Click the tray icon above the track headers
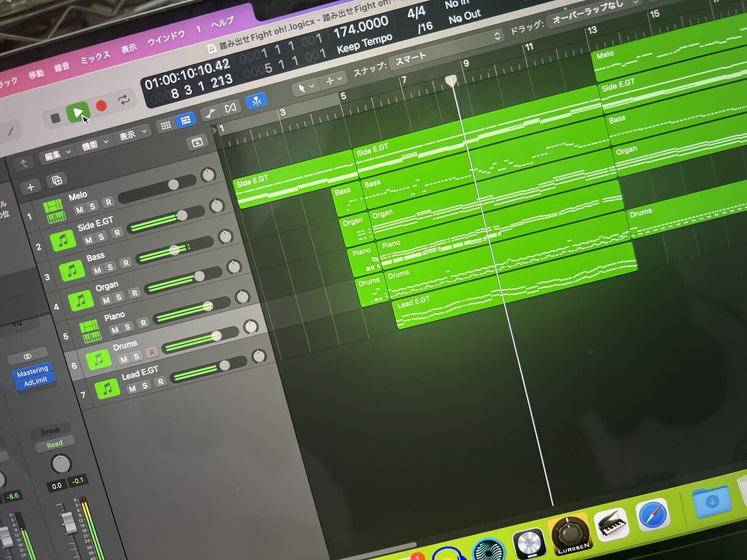 pyautogui.click(x=197, y=142)
